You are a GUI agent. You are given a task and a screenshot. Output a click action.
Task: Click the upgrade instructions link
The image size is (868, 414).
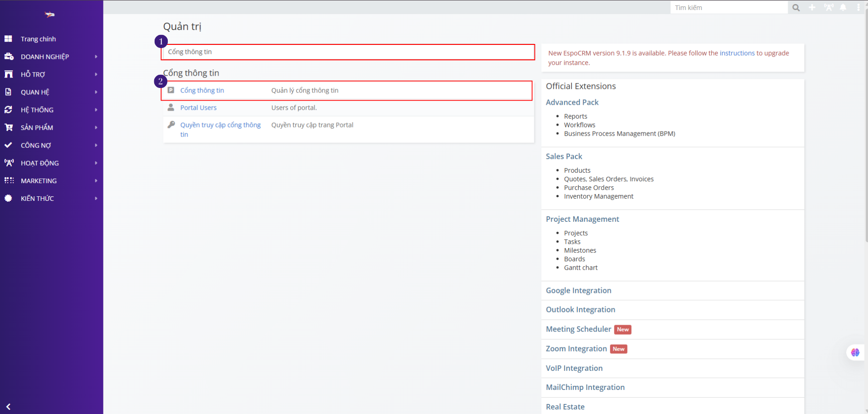pyautogui.click(x=737, y=53)
